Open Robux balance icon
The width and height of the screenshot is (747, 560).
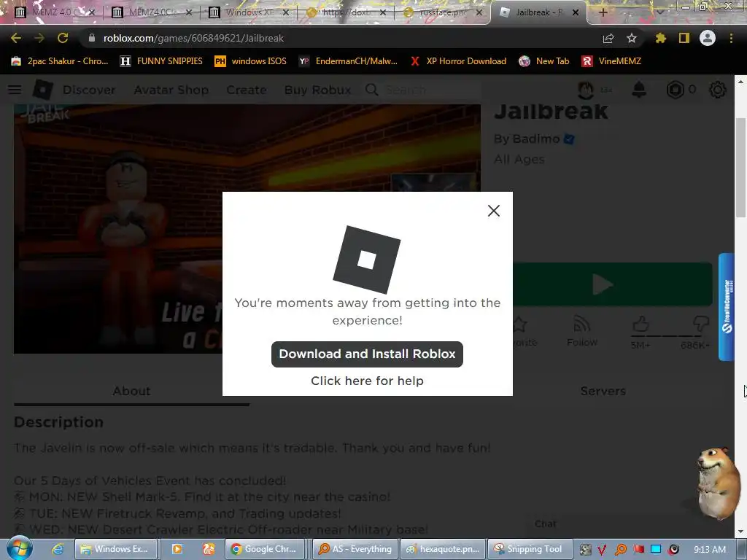coord(675,90)
